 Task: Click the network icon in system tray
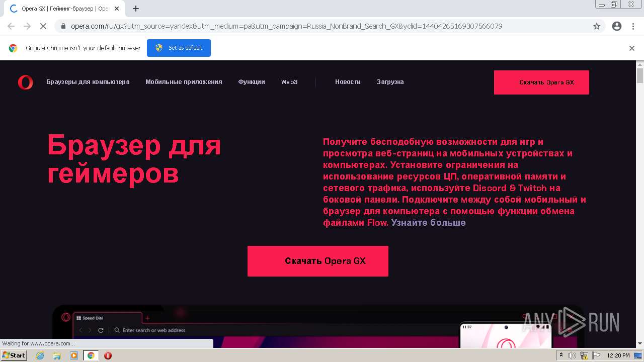tap(584, 355)
